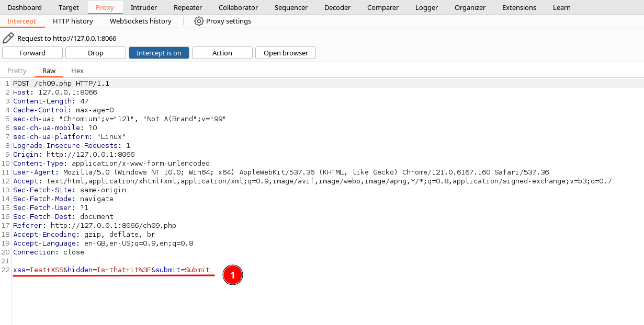The width and height of the screenshot is (644, 325).
Task: Open the HTTP history sub-tab
Action: point(73,21)
